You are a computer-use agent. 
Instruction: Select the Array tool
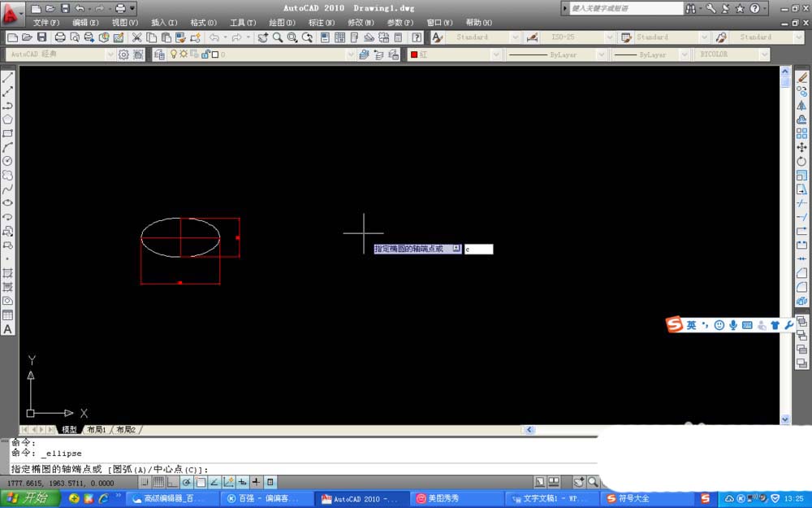(801, 133)
